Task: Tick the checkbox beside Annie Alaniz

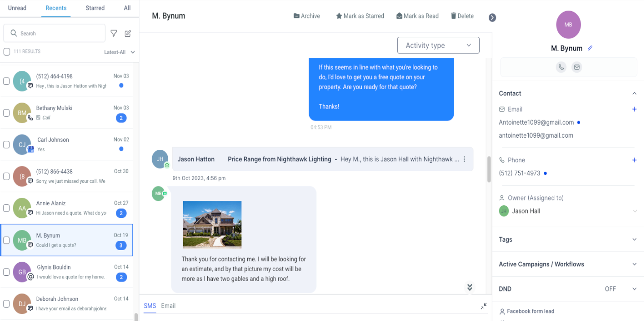Action: tap(6, 208)
